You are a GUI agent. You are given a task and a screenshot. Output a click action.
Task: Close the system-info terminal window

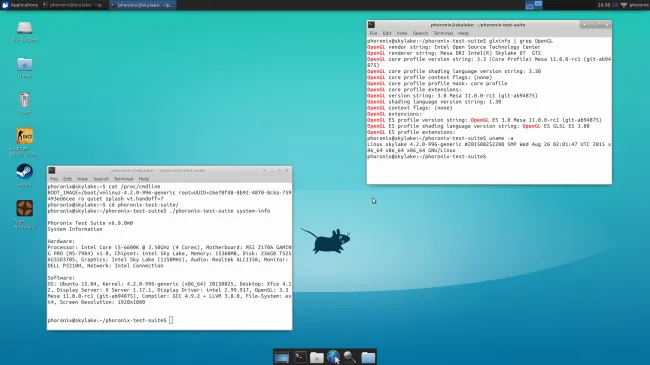287,170
